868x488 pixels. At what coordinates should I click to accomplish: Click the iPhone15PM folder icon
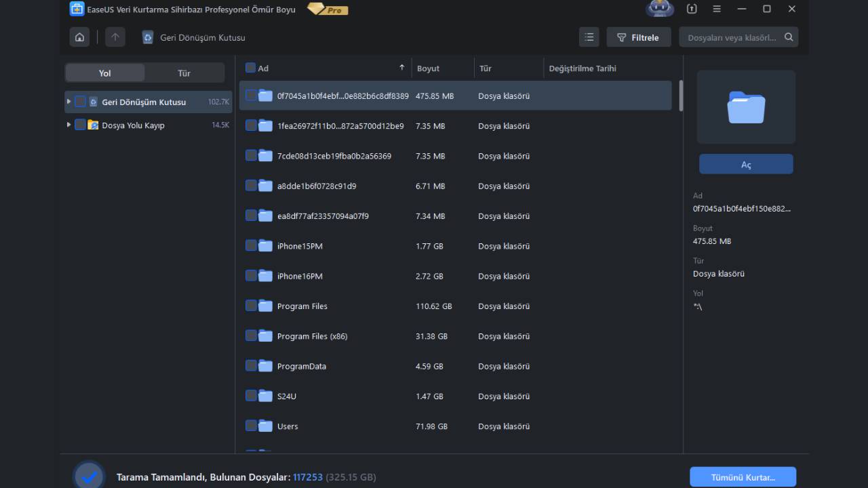[265, 245]
